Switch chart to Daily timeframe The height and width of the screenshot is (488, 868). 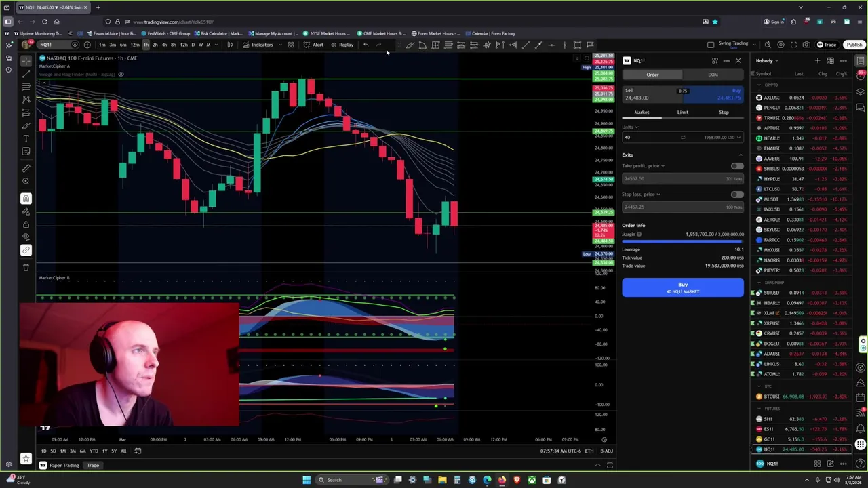(193, 45)
